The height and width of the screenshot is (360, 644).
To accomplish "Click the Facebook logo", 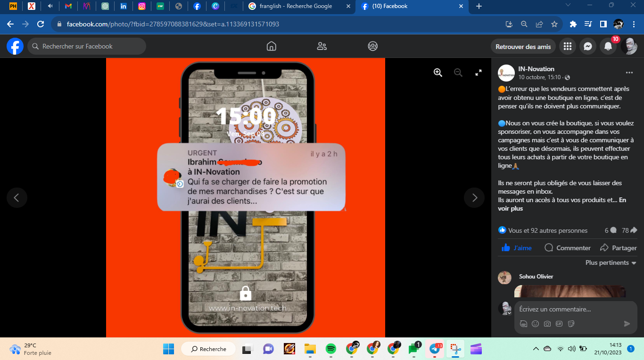I will (15, 46).
